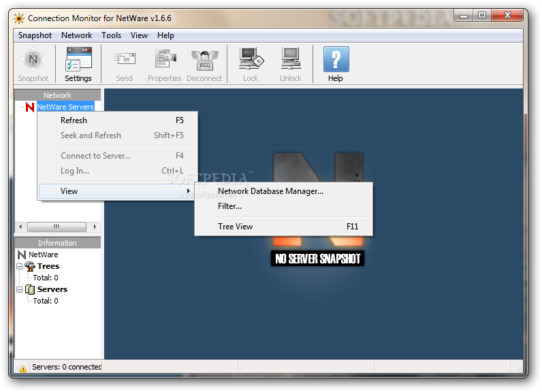Choose Filter... from the submenu
The width and height of the screenshot is (542, 392).
click(x=284, y=206)
